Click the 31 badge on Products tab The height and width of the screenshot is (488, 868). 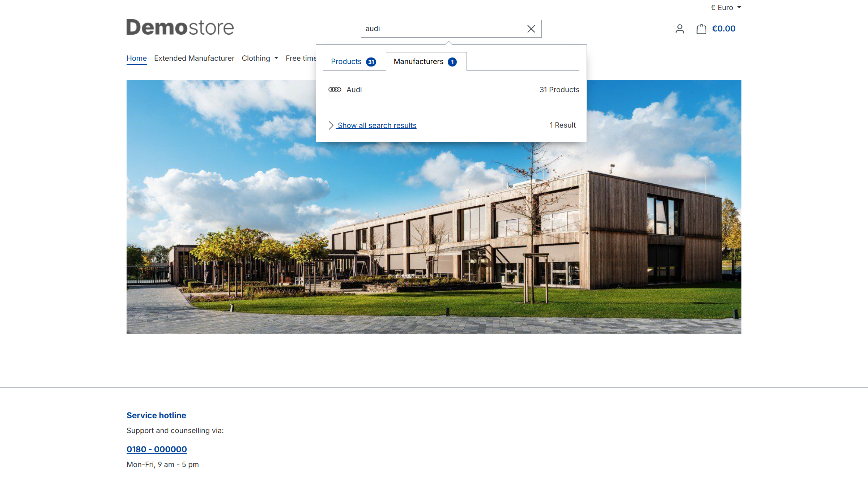371,62
